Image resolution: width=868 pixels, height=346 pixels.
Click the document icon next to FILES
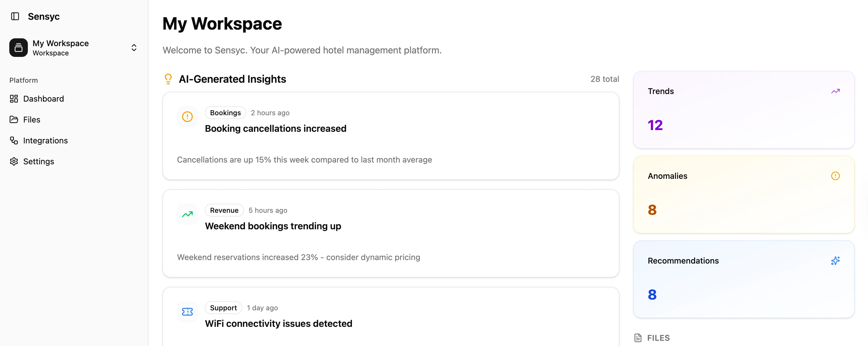click(638, 338)
